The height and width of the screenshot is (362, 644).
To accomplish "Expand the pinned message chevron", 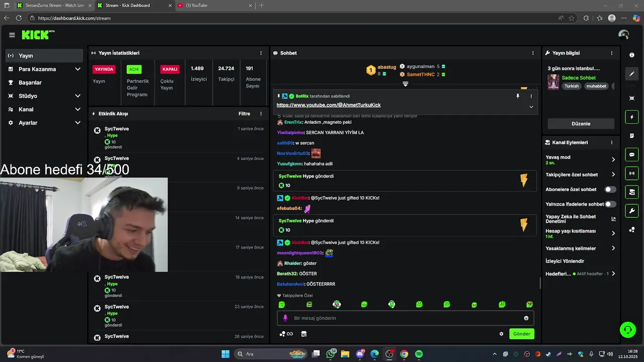I will (531, 107).
